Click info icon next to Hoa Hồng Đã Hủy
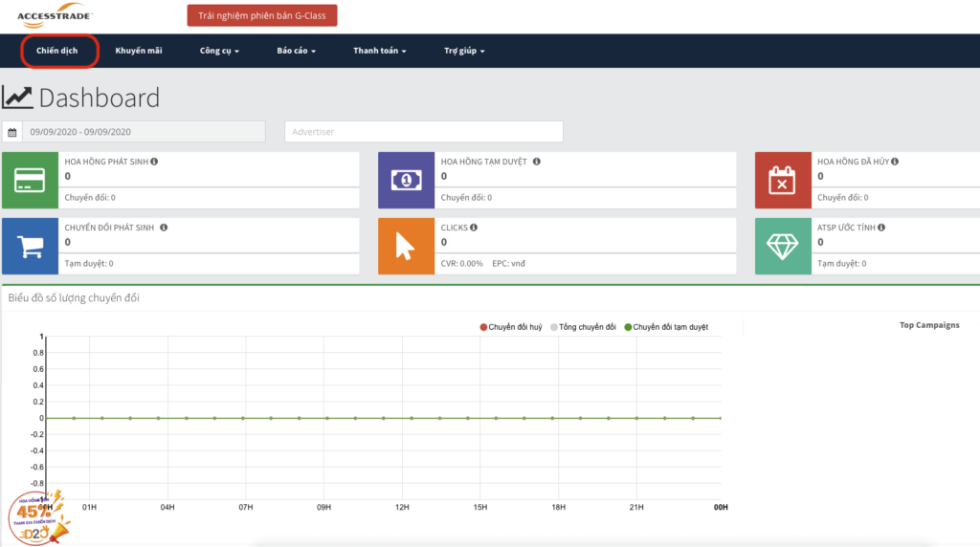This screenshot has height=547, width=980. click(895, 161)
